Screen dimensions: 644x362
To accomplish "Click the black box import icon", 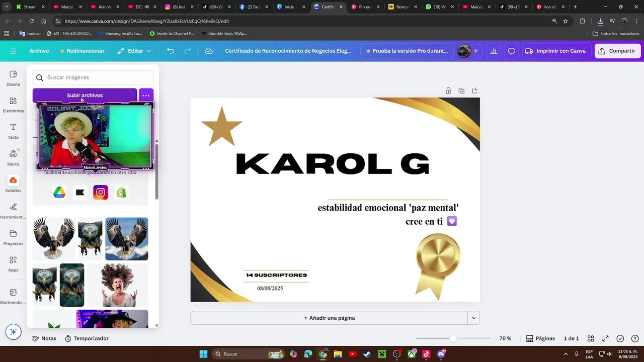I will (80, 193).
